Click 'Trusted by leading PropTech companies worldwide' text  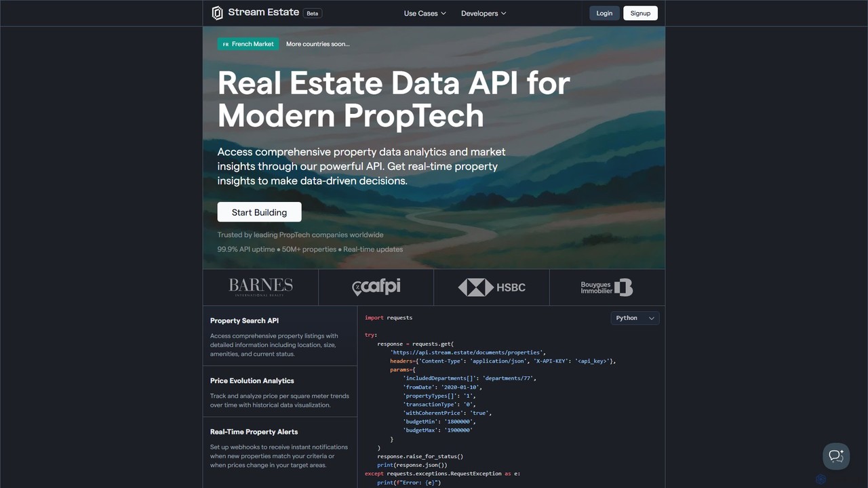pyautogui.click(x=300, y=235)
